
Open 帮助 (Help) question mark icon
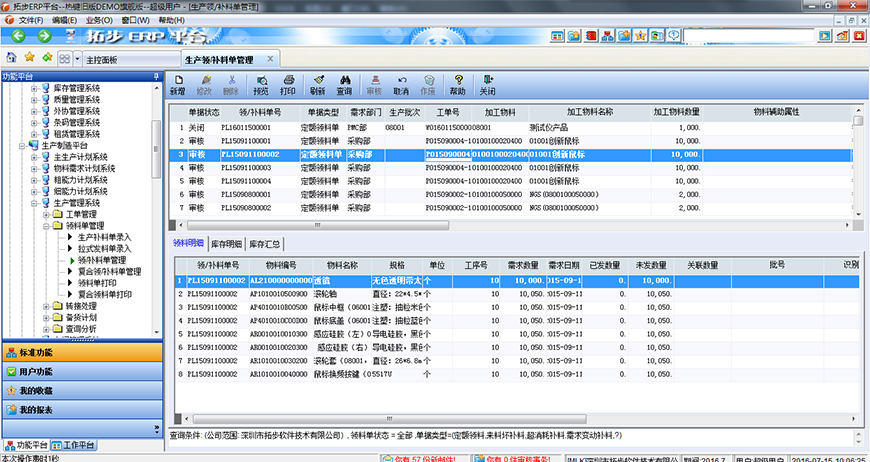[457, 84]
